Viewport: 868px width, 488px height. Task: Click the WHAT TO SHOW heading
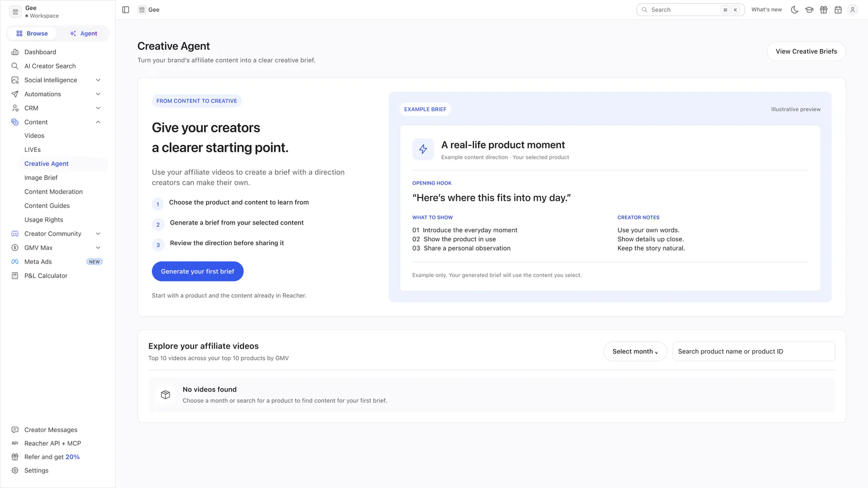tap(432, 217)
